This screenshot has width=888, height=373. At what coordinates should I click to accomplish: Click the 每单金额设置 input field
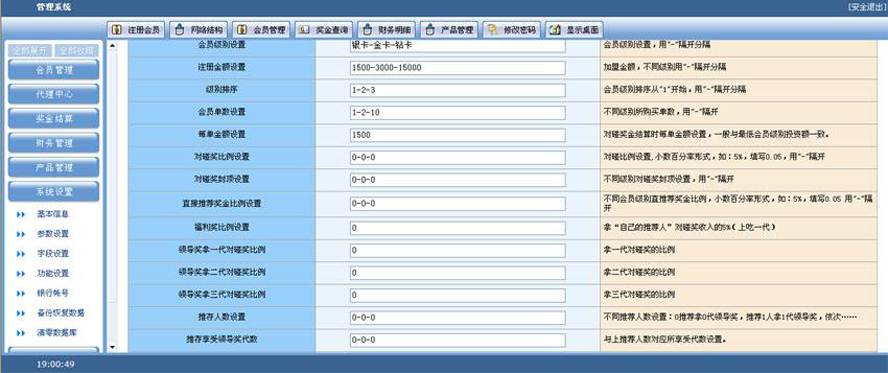click(x=458, y=135)
